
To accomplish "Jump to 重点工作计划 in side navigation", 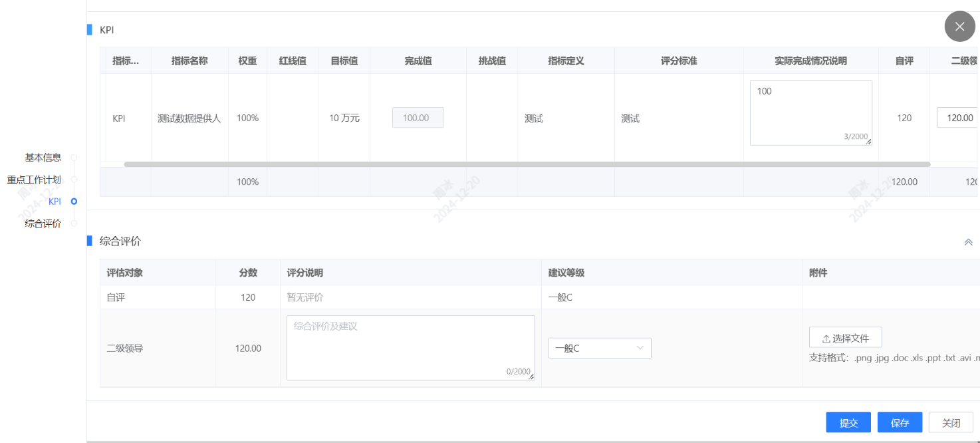I will coord(34,180).
